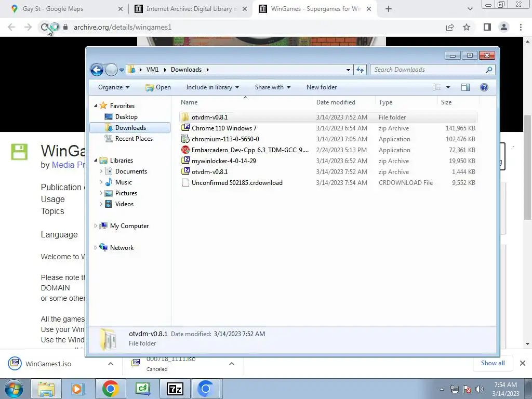Sort by Type column header

point(406,102)
